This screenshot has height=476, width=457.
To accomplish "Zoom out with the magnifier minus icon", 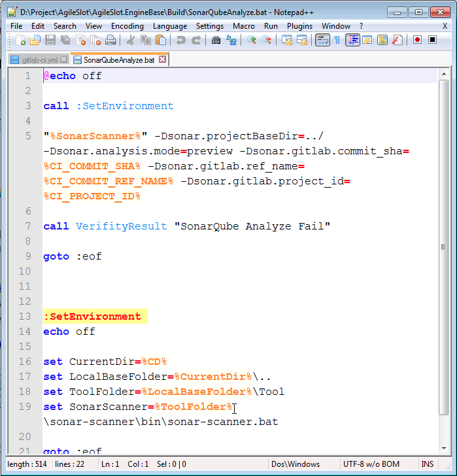I will (x=267, y=40).
